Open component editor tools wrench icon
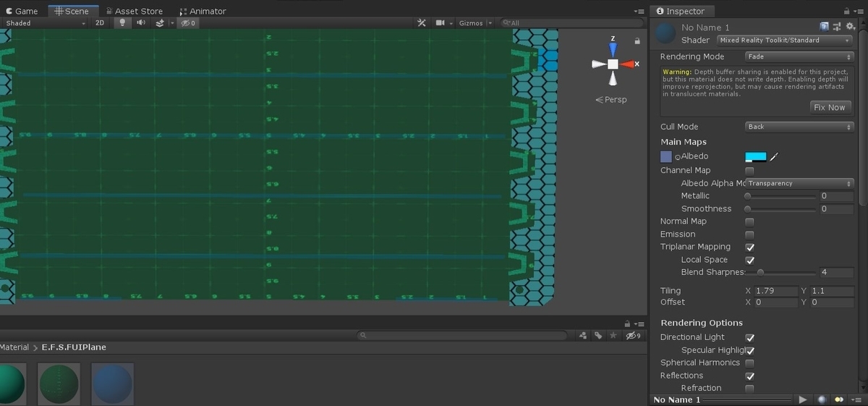The height and width of the screenshot is (406, 868). point(422,23)
